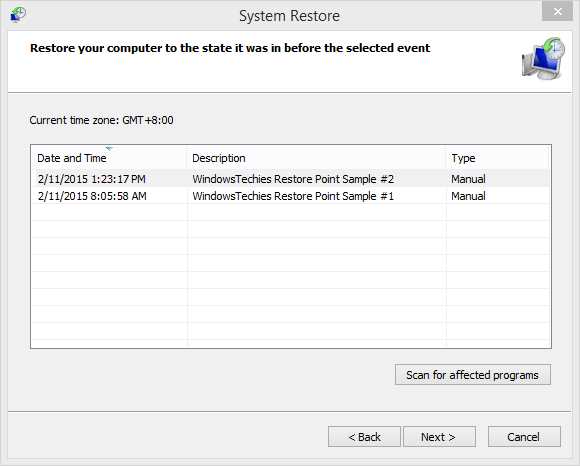
Task: Sort by Type column header
Action: tap(498, 158)
